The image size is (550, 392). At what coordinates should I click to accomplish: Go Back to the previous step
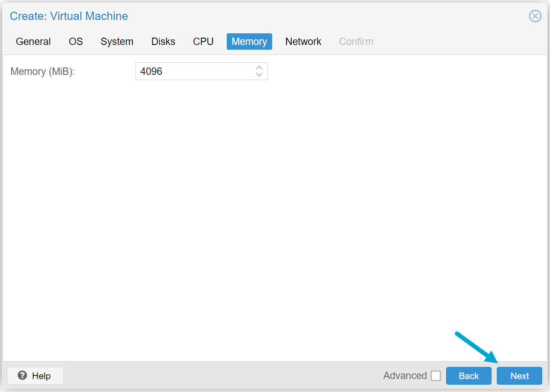[x=469, y=376]
